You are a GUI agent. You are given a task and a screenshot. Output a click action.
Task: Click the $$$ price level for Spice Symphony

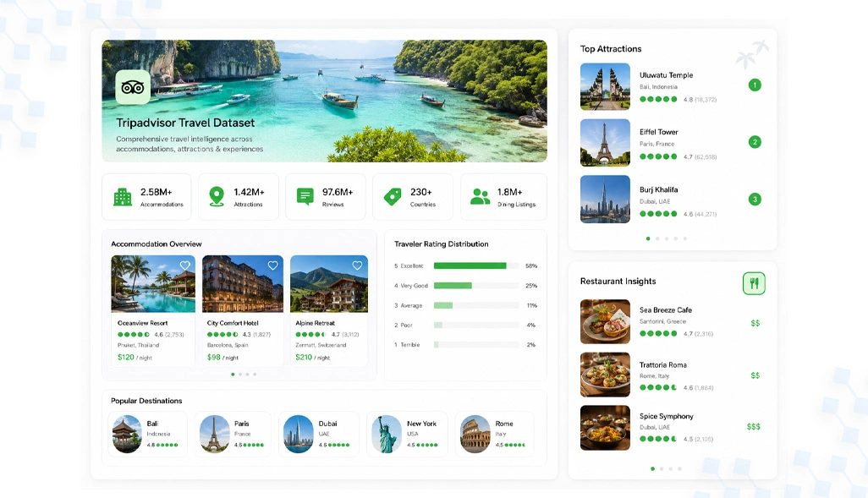point(754,427)
